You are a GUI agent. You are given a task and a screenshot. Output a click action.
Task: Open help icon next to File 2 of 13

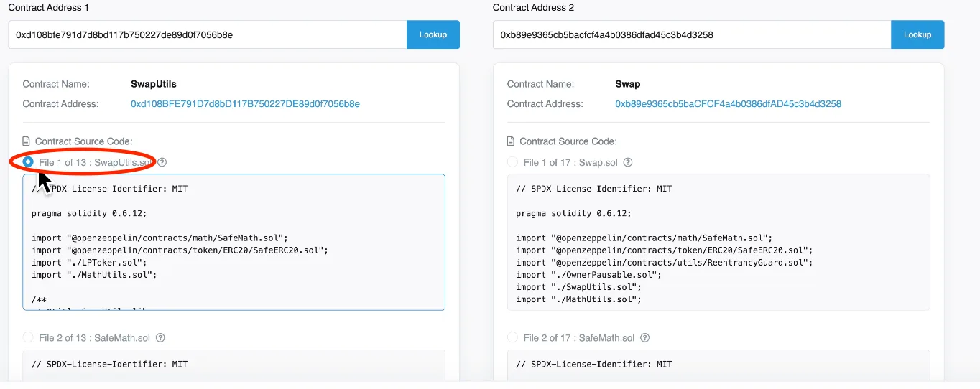(x=161, y=337)
